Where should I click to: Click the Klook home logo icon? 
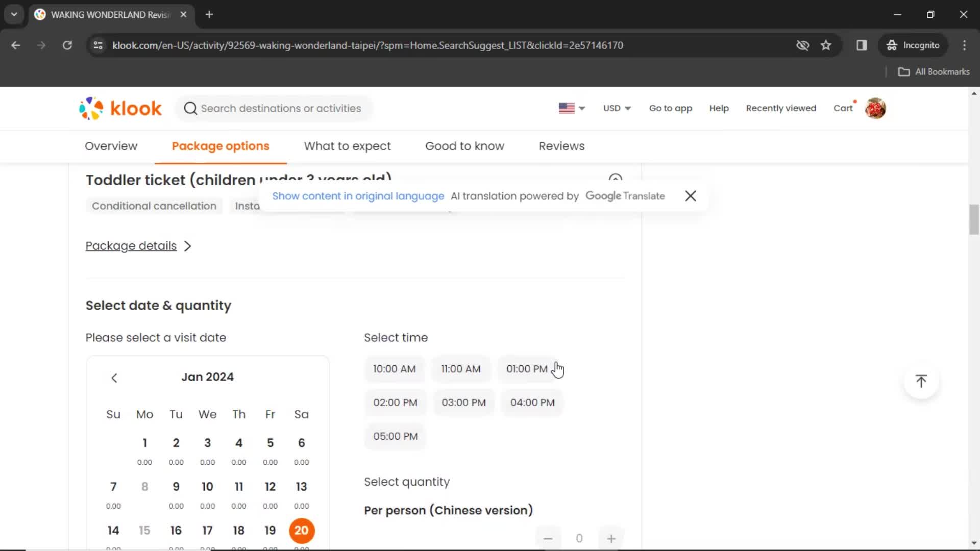click(121, 108)
